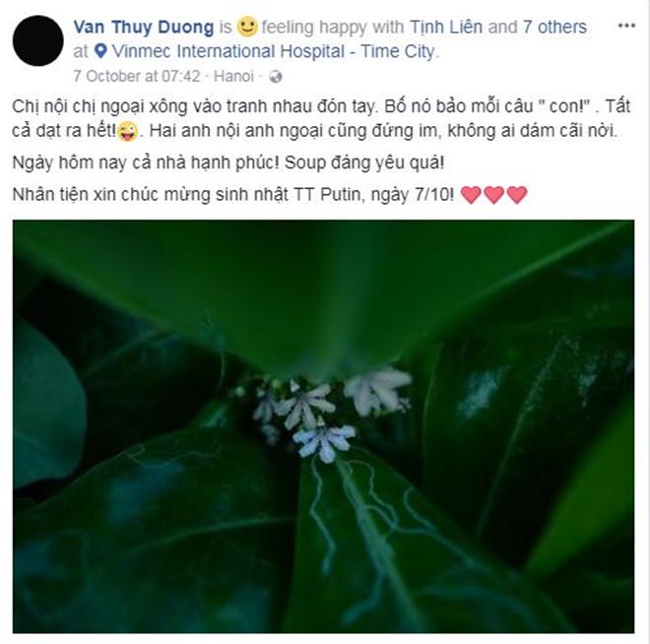The height and width of the screenshot is (644, 650).
Task: Click the location pin icon before Vinmec
Action: (x=100, y=51)
